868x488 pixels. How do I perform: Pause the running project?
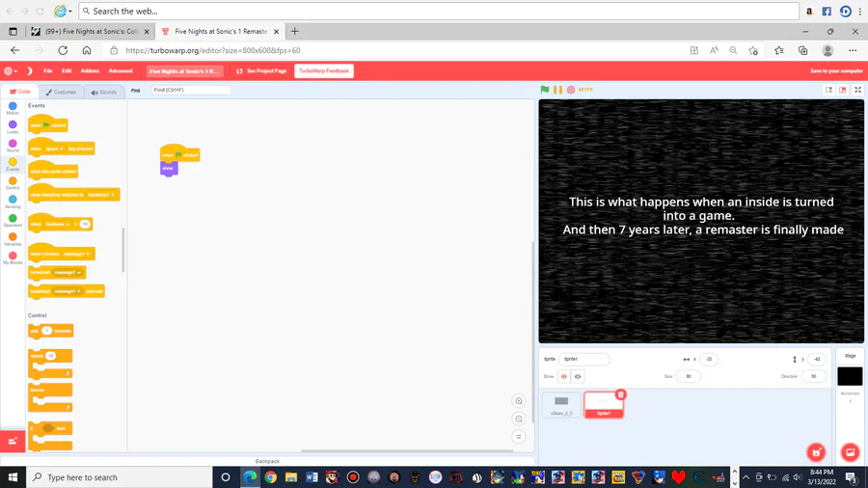[x=557, y=89]
